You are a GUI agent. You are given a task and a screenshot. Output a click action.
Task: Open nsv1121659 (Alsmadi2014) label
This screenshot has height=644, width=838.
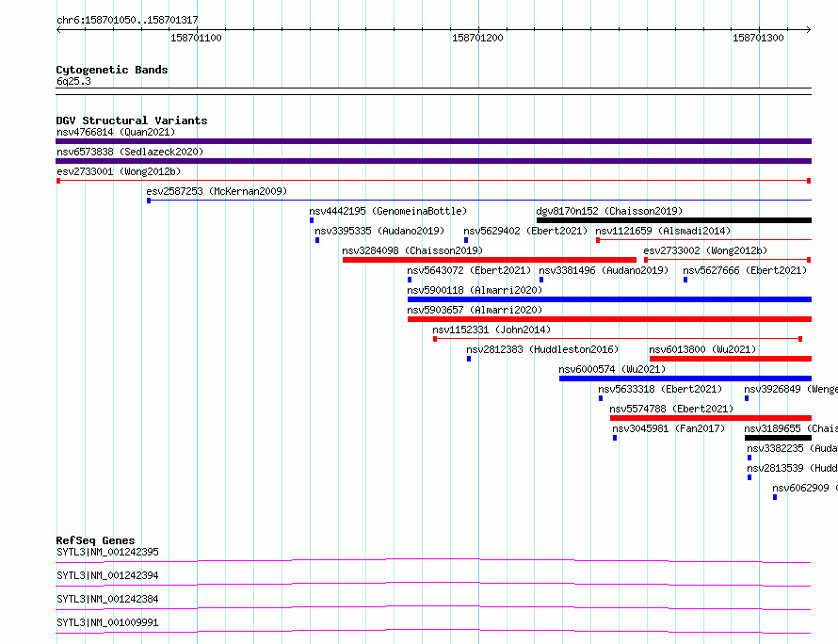coord(663,231)
